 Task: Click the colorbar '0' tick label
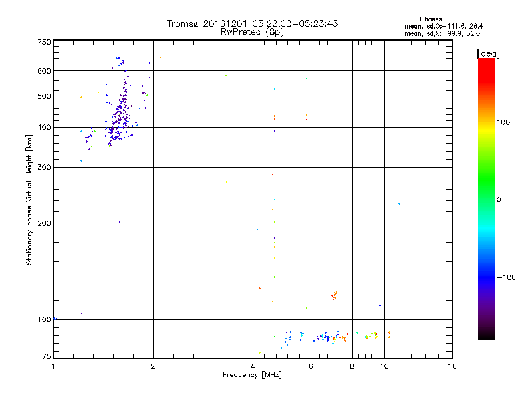coord(499,200)
